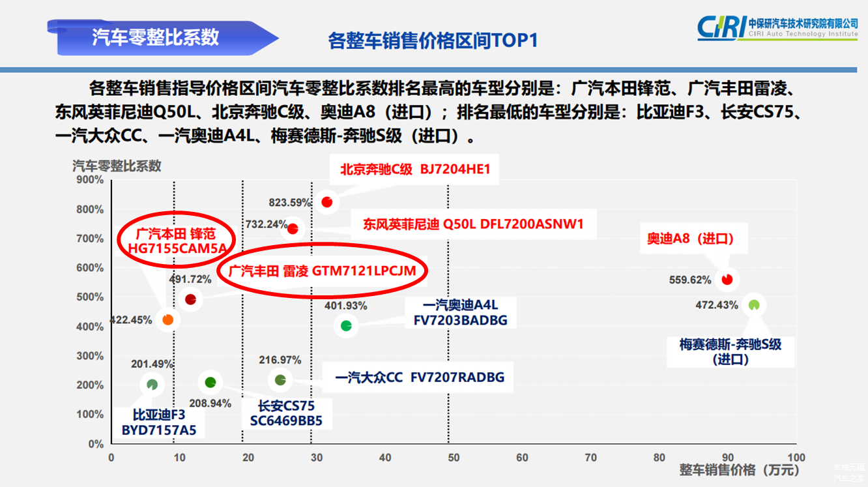The height and width of the screenshot is (487, 868).
Task: Select the 600% tick on the y-axis
Action: 90,268
